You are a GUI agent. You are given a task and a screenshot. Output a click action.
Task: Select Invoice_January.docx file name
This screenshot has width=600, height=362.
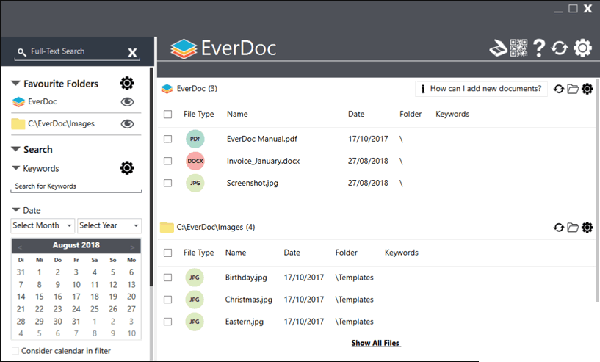click(263, 161)
